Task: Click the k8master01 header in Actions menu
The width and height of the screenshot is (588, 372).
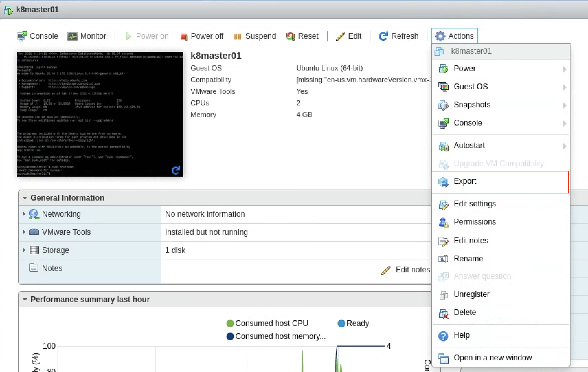Action: click(501, 51)
